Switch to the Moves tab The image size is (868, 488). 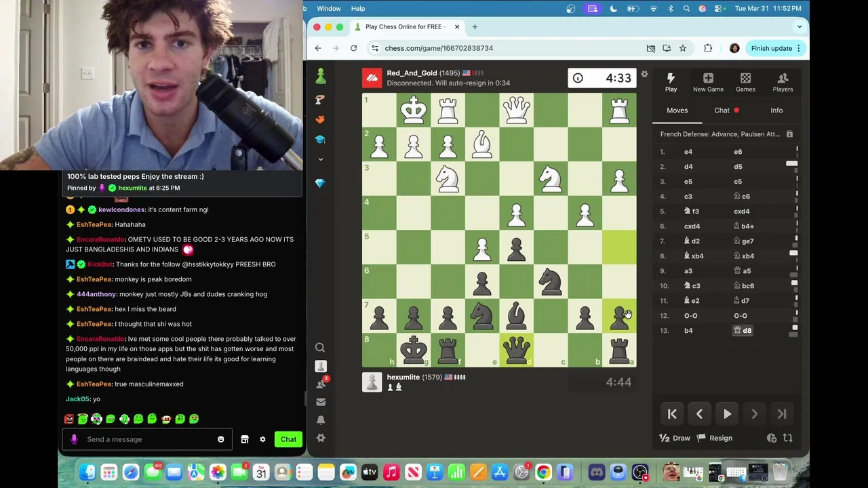[677, 110]
